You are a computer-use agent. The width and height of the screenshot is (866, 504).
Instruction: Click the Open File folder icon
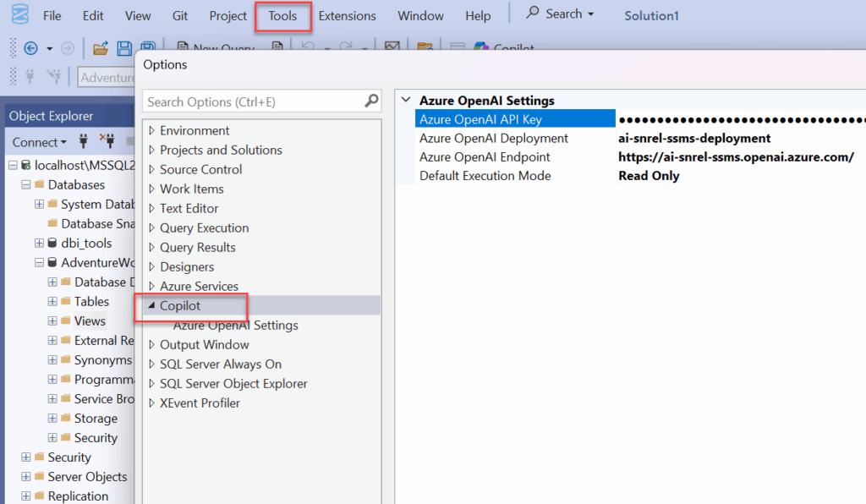pyautogui.click(x=101, y=48)
